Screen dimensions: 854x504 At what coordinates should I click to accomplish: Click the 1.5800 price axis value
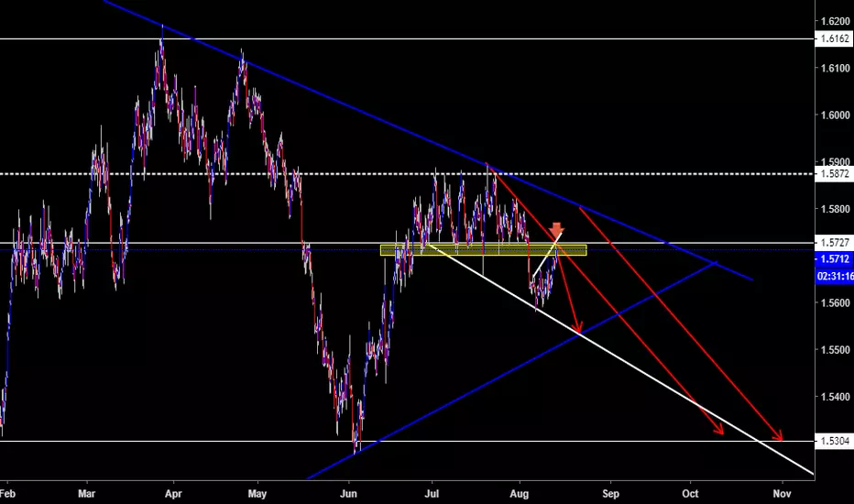(835, 209)
